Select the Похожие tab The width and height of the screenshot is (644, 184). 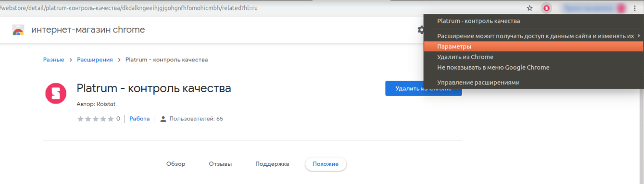coord(326,164)
